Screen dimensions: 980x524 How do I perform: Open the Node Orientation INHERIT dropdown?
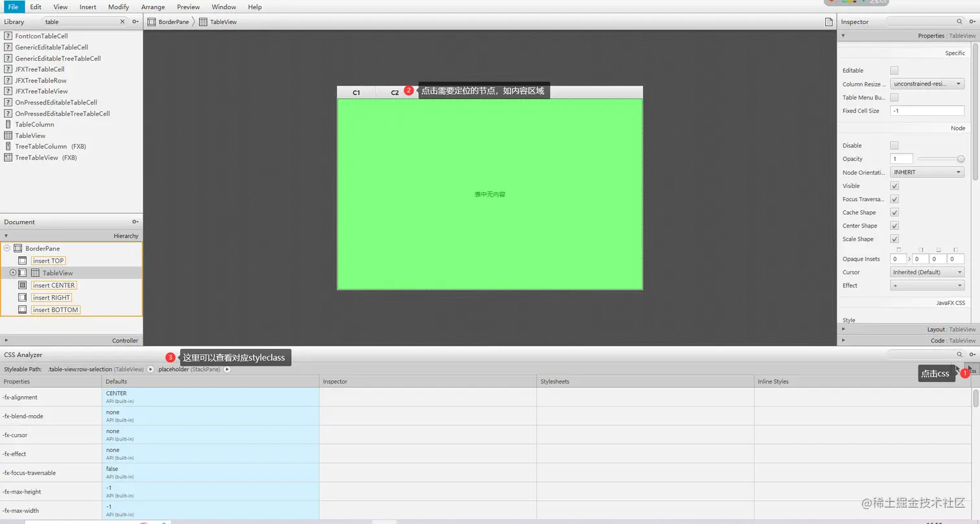click(927, 172)
